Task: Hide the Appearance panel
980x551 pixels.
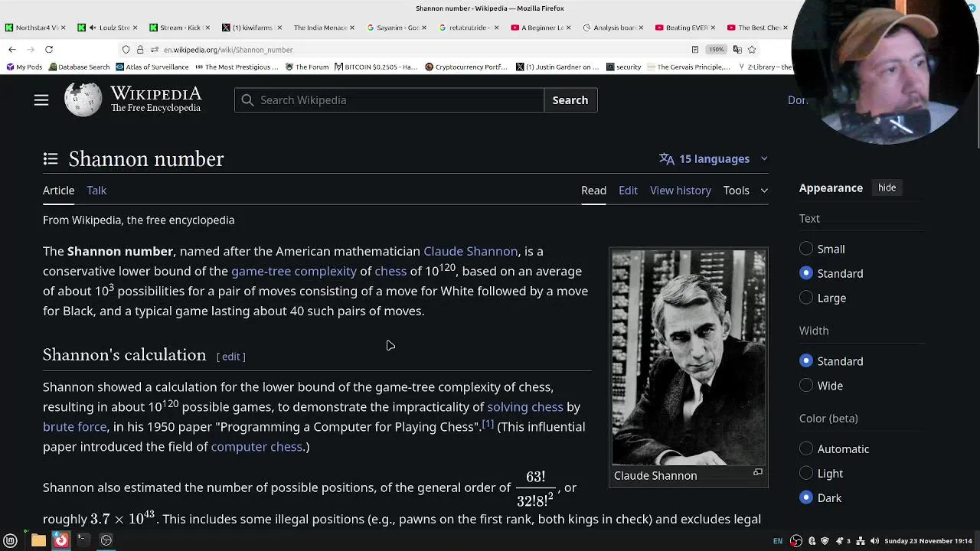Action: pyautogui.click(x=887, y=187)
